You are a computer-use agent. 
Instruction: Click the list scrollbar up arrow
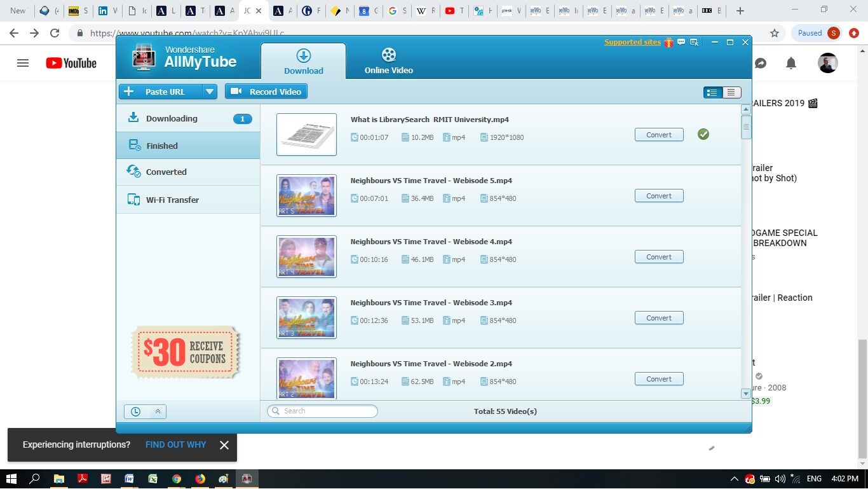coord(746,109)
